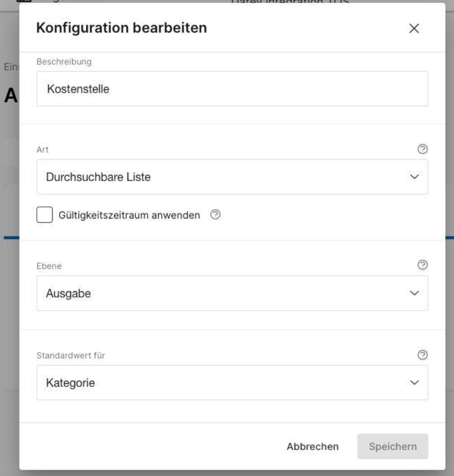Viewport: 454px width, 476px height.
Task: Enable the Gültigkeitszeitraum anwenden checkbox
Action: tap(45, 215)
